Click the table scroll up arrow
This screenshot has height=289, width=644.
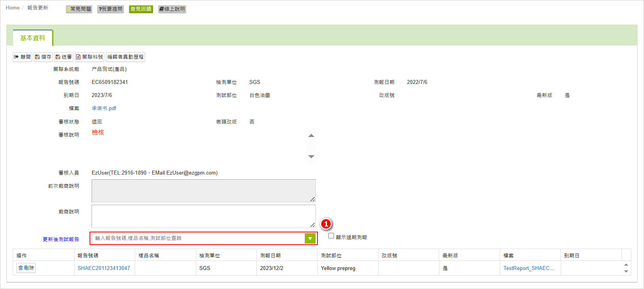(626, 265)
